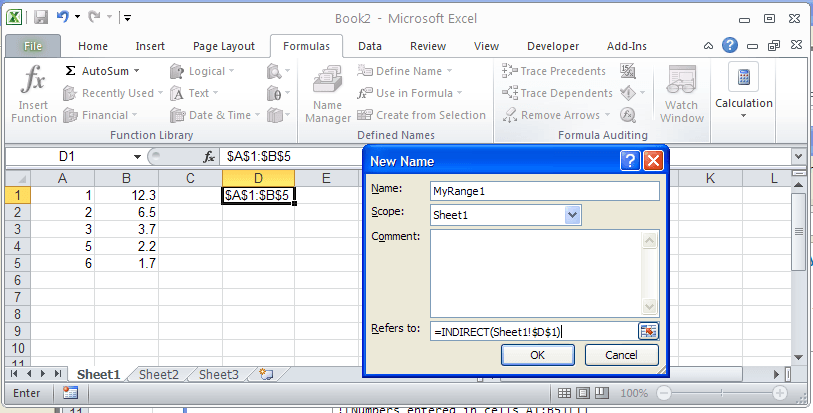
Task: Expand the Undo history dropdown arrow
Action: [x=77, y=18]
